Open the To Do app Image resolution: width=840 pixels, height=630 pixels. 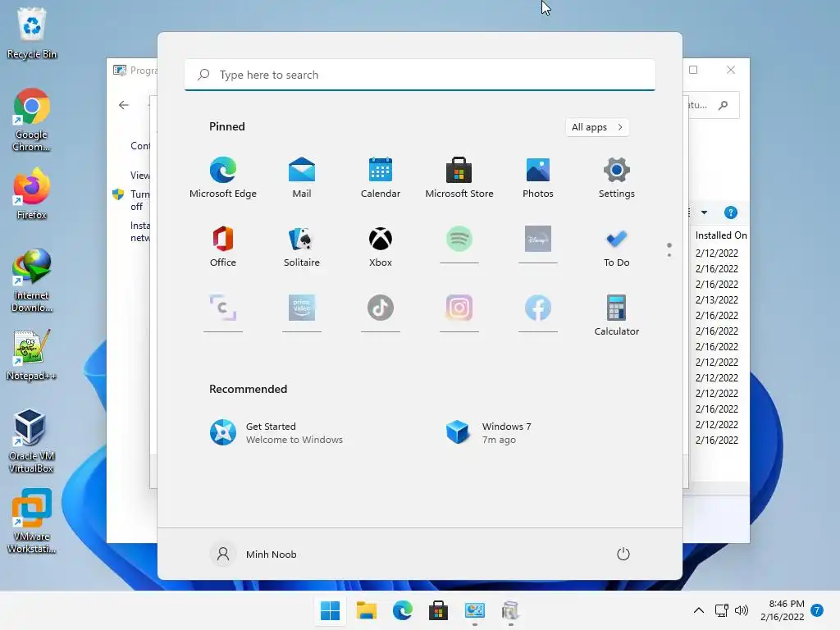pyautogui.click(x=617, y=246)
